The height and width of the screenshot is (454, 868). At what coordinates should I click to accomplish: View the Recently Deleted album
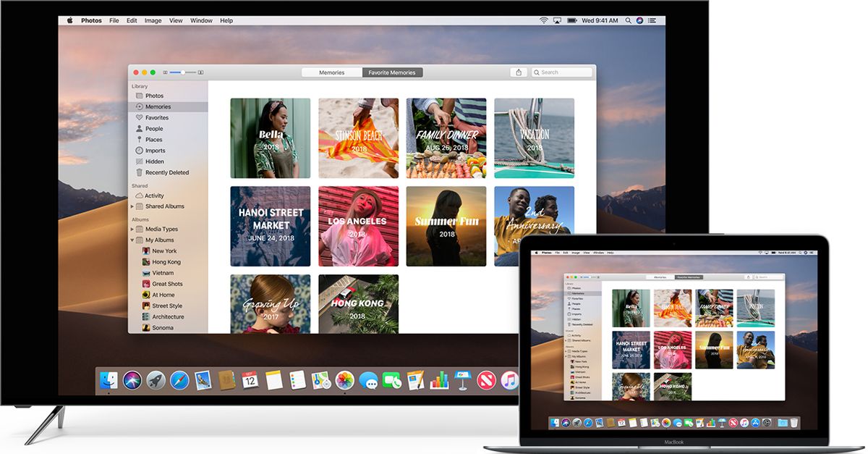[168, 172]
